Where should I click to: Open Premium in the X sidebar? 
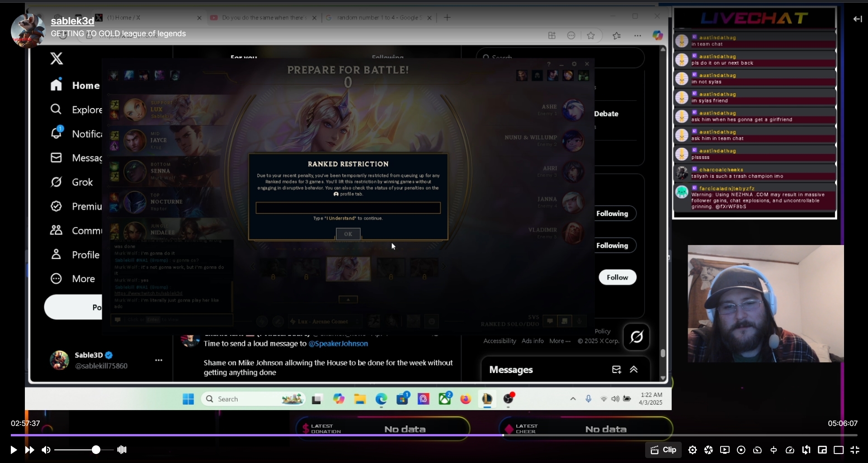(76, 206)
